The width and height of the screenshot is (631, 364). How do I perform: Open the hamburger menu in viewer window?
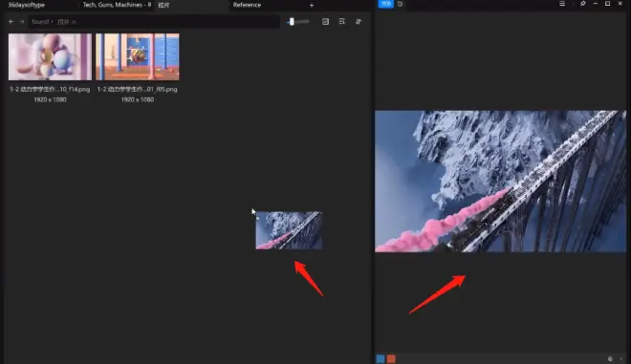tap(562, 4)
